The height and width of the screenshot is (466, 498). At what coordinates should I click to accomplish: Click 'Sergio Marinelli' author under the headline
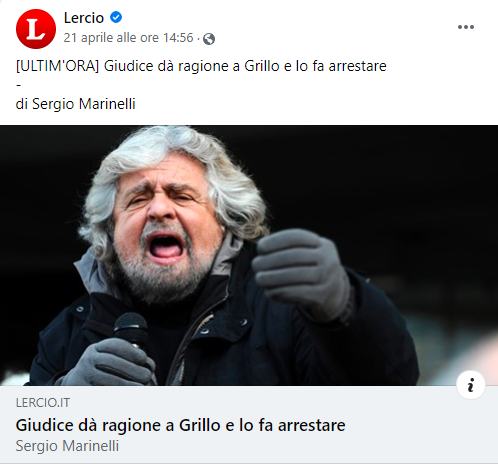tap(67, 446)
